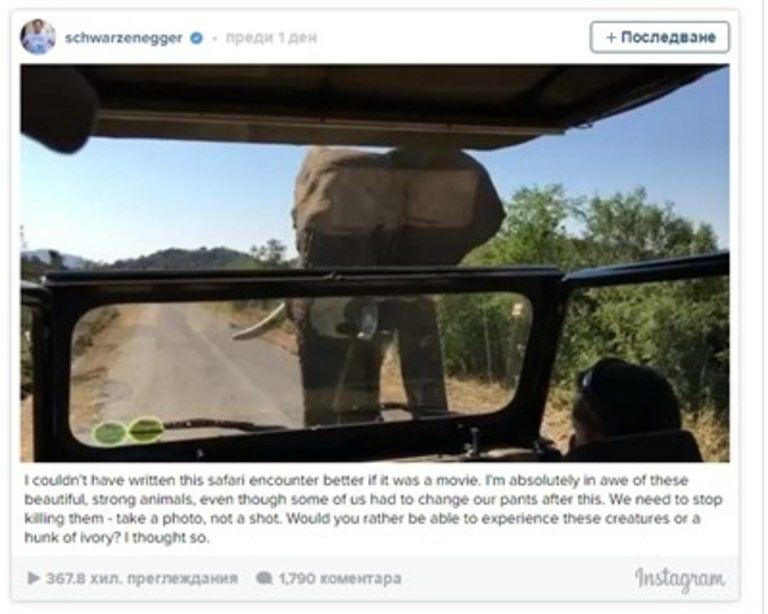The width and height of the screenshot is (768, 614).
Task: Click the green stickers on the windshield
Action: [128, 431]
